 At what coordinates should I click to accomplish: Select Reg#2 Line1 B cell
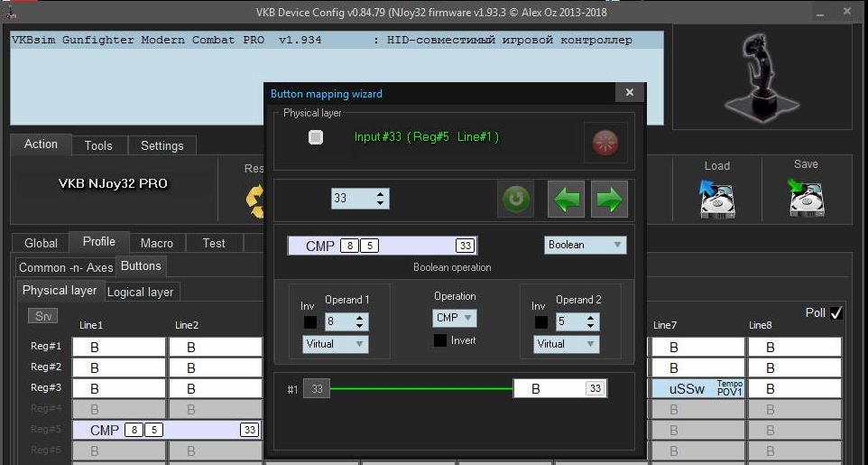[119, 368]
